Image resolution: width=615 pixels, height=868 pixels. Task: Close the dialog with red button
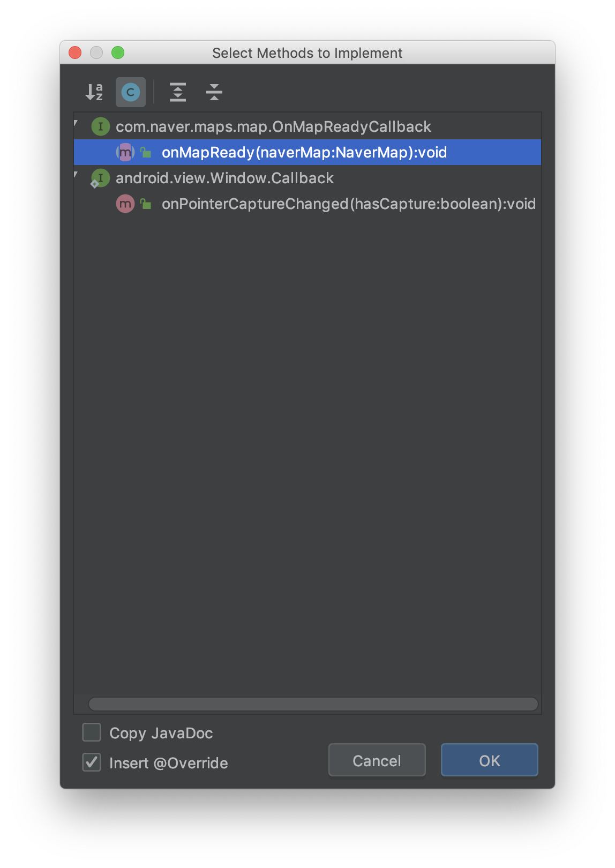tap(75, 53)
